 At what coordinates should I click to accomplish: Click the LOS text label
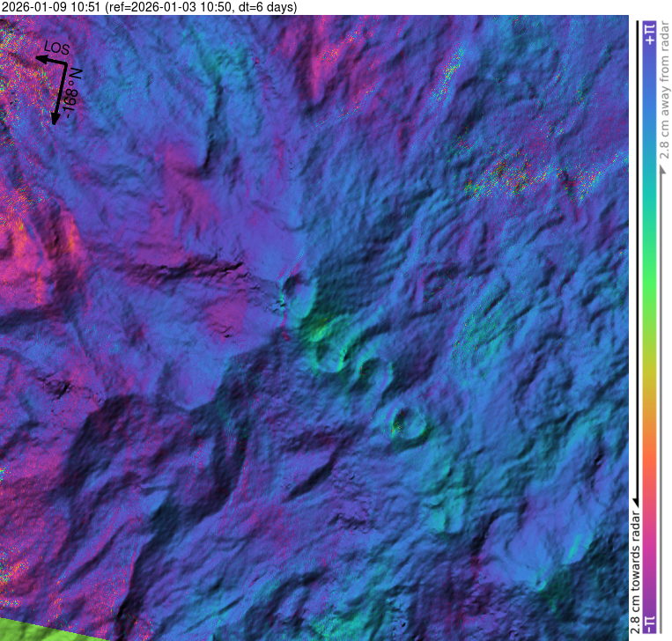pos(56,50)
